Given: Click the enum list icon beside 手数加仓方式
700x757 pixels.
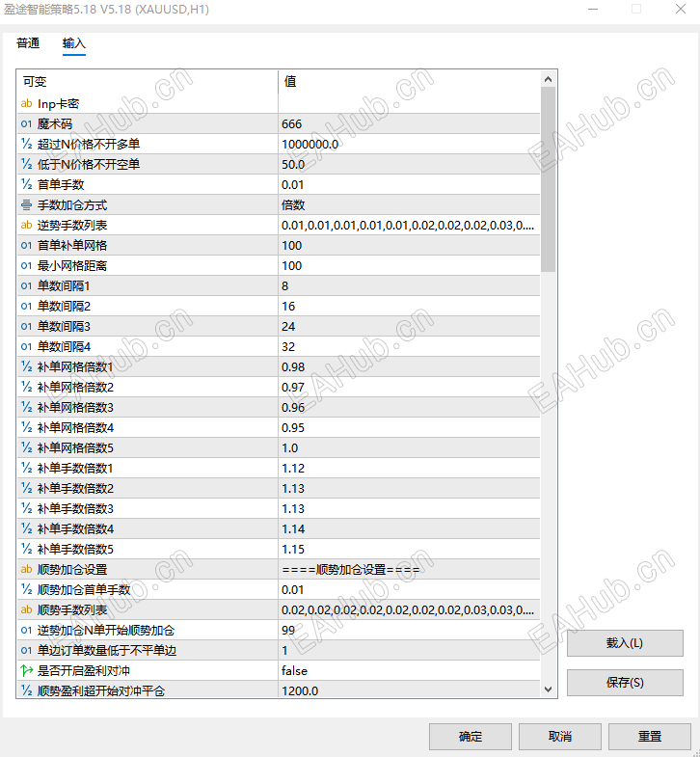Looking at the screenshot, I should coord(27,205).
